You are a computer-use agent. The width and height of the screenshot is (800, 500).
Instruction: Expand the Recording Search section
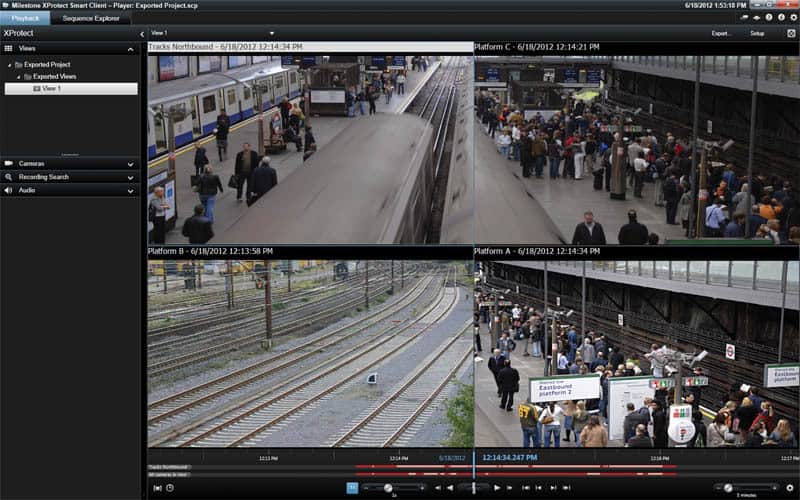tap(130, 177)
